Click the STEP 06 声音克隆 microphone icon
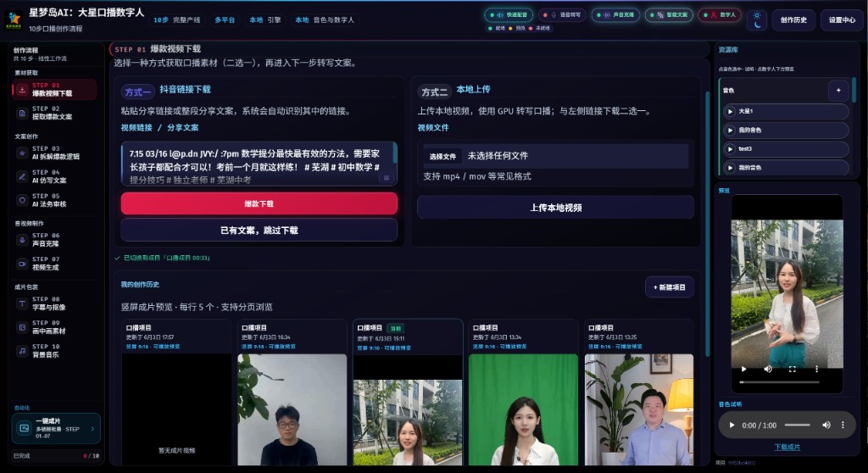Image resolution: width=868 pixels, height=473 pixels. [x=22, y=240]
